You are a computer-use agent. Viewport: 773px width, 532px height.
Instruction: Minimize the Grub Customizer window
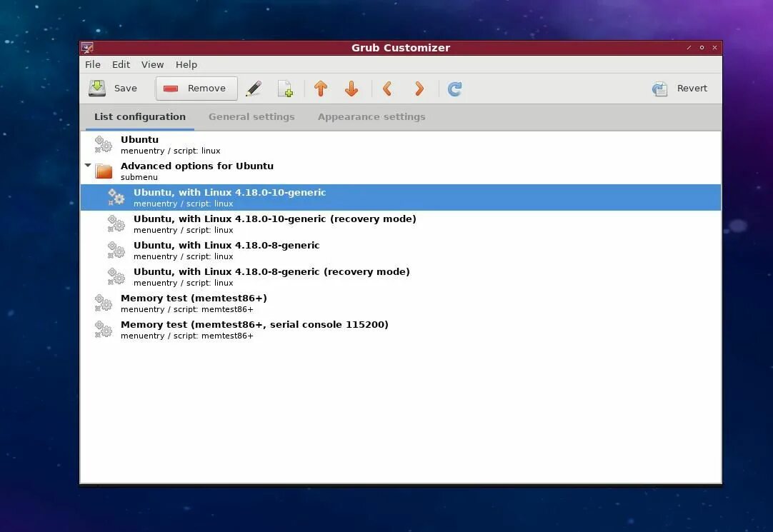(x=689, y=48)
